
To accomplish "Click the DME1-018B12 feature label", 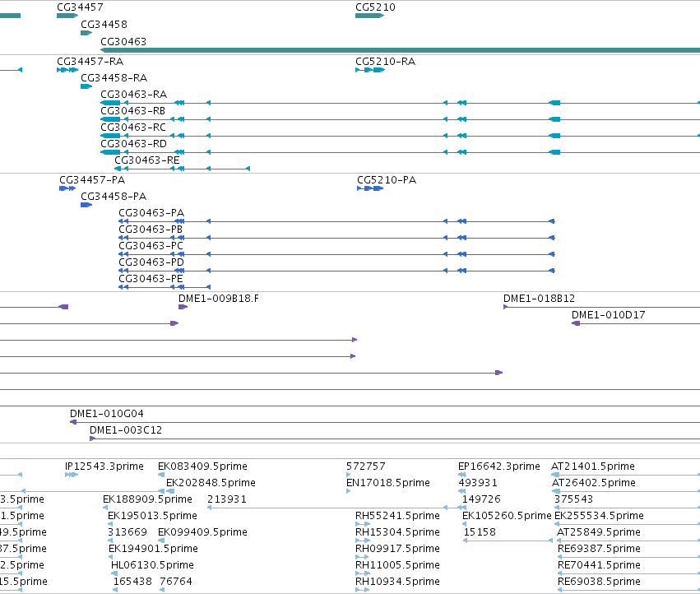I will pos(540,299).
